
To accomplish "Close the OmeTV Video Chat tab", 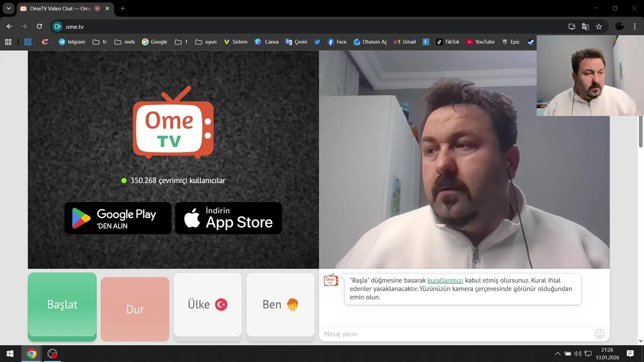I will (x=107, y=9).
